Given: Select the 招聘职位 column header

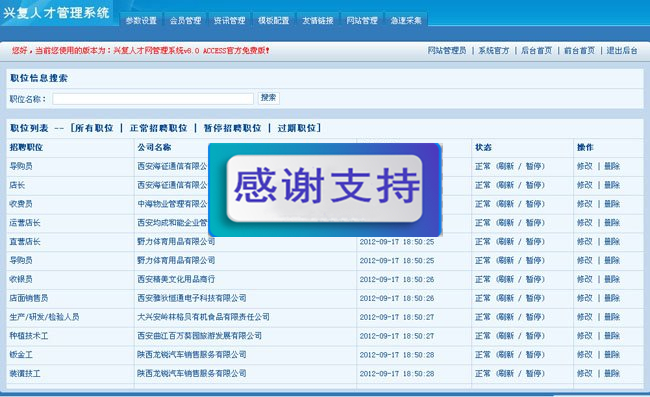Looking at the screenshot, I should tap(26, 148).
